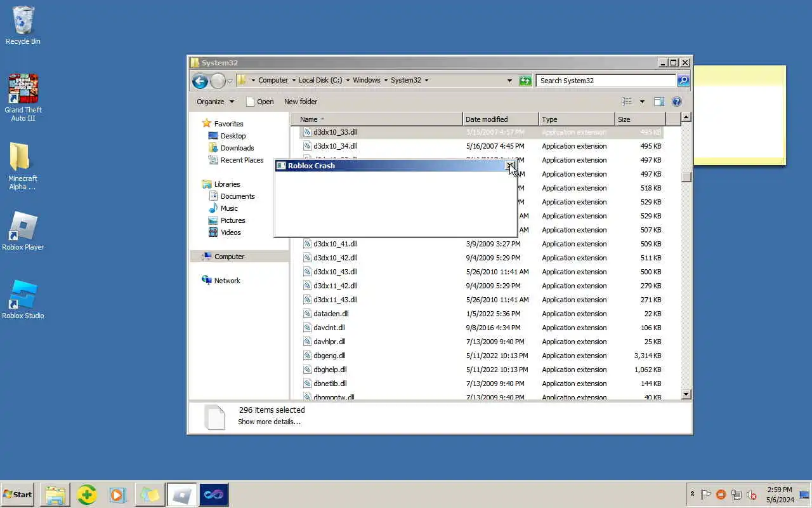Screen dimensions: 812x508
Task: Sort by the Size column header
Action: 641,119
